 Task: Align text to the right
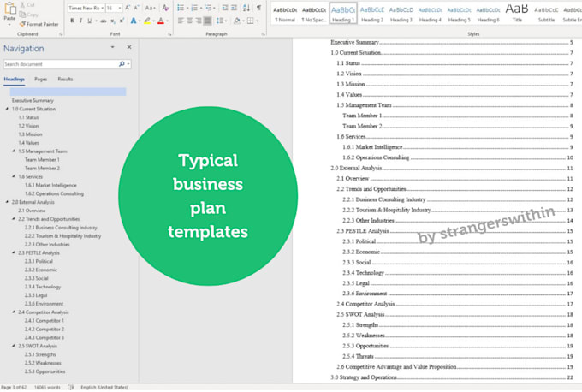(199, 21)
